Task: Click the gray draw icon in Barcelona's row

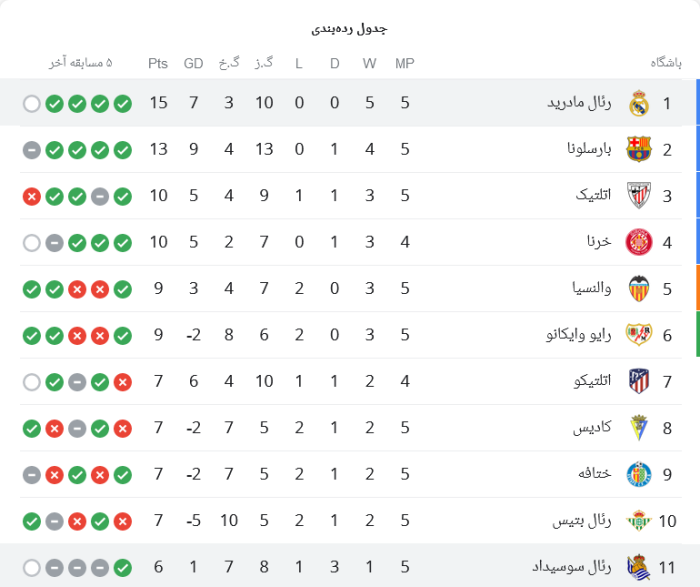Action: point(32,150)
